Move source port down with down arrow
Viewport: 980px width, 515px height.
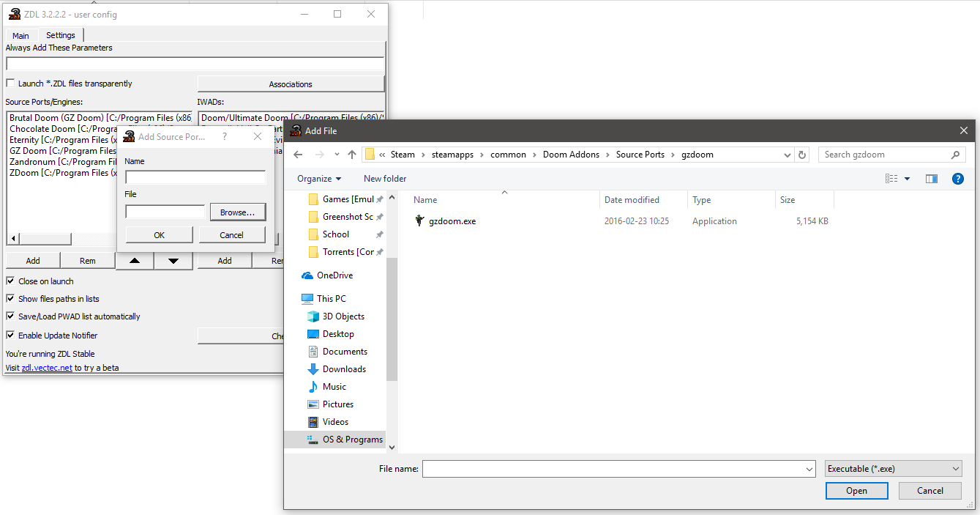point(173,261)
